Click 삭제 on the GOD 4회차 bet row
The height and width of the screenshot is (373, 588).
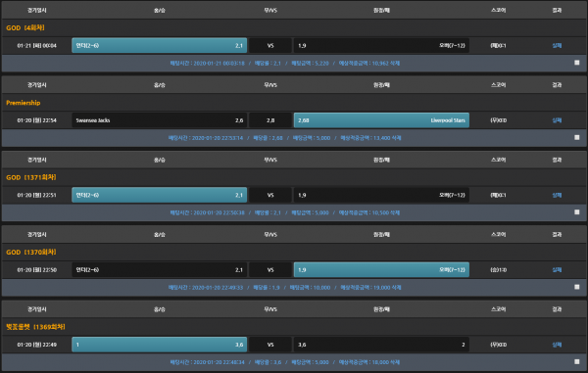coord(396,64)
